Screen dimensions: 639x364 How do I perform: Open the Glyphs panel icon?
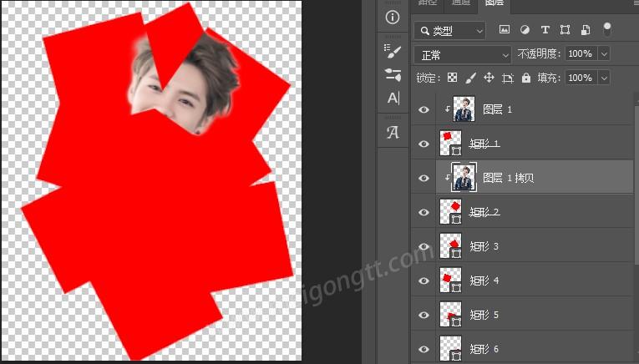[393, 133]
